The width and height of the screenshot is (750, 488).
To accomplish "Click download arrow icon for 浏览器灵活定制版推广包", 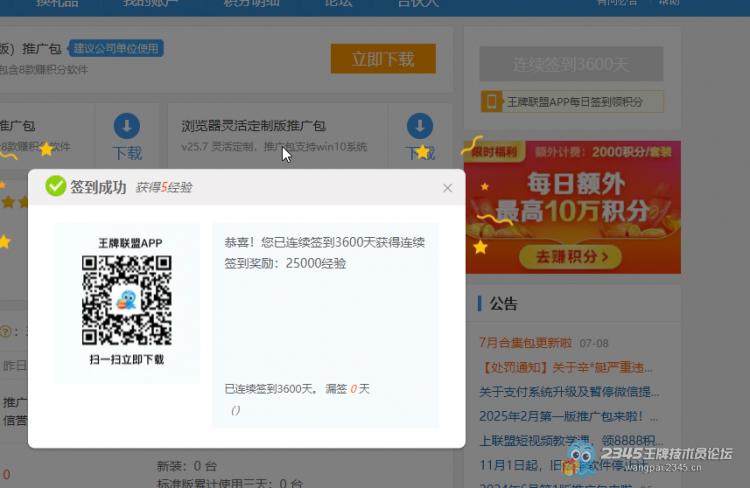I will point(419,126).
